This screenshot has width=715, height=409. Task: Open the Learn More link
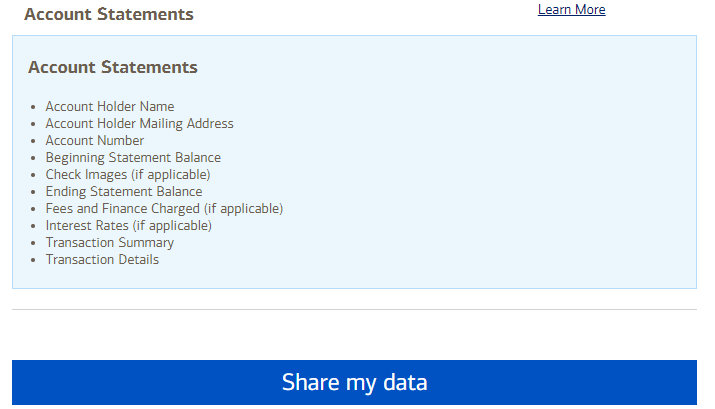point(571,10)
